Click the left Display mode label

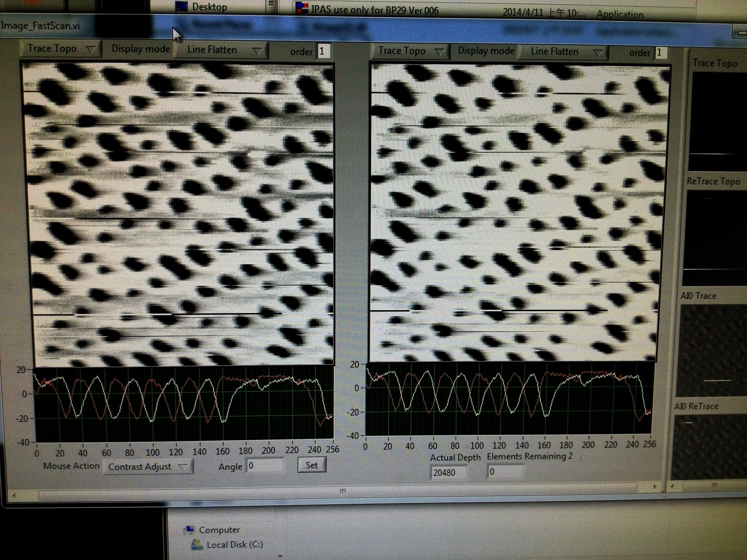click(x=141, y=49)
